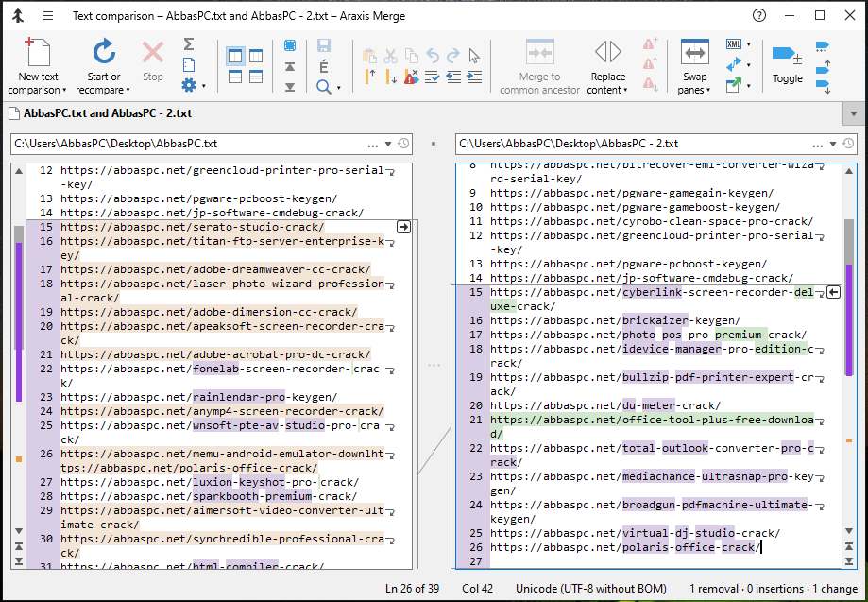Jump to first change with up-bar arrow

pyautogui.click(x=290, y=67)
